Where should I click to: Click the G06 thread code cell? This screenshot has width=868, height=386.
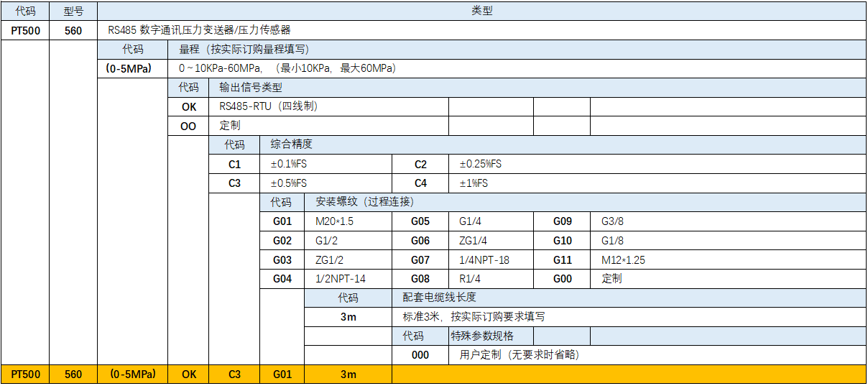coord(420,241)
